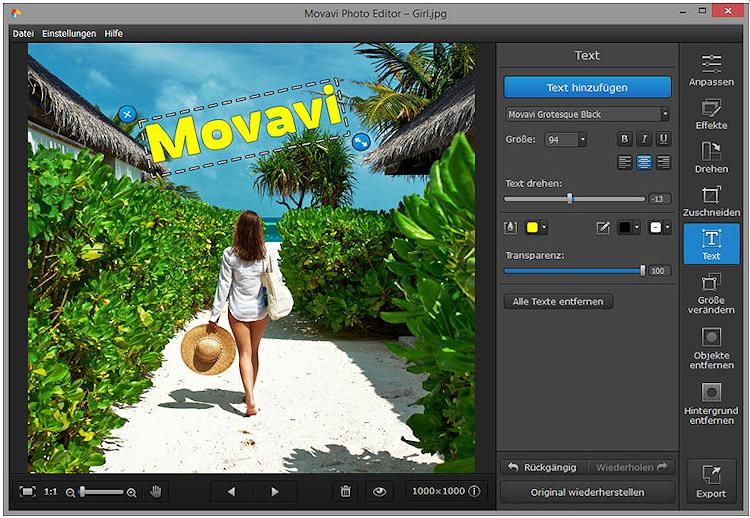Image resolution: width=750 pixels, height=518 pixels.
Task: Click the zoom in magnifier
Action: (132, 492)
